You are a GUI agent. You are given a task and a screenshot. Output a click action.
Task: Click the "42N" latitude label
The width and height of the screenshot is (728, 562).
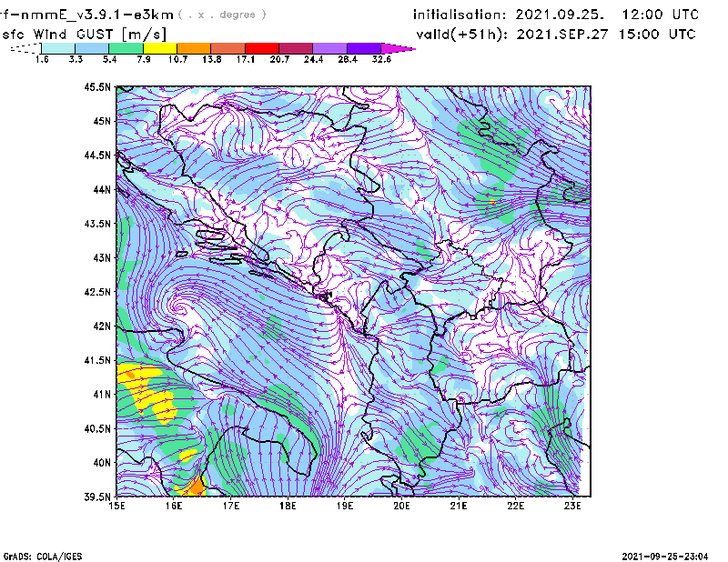click(102, 326)
